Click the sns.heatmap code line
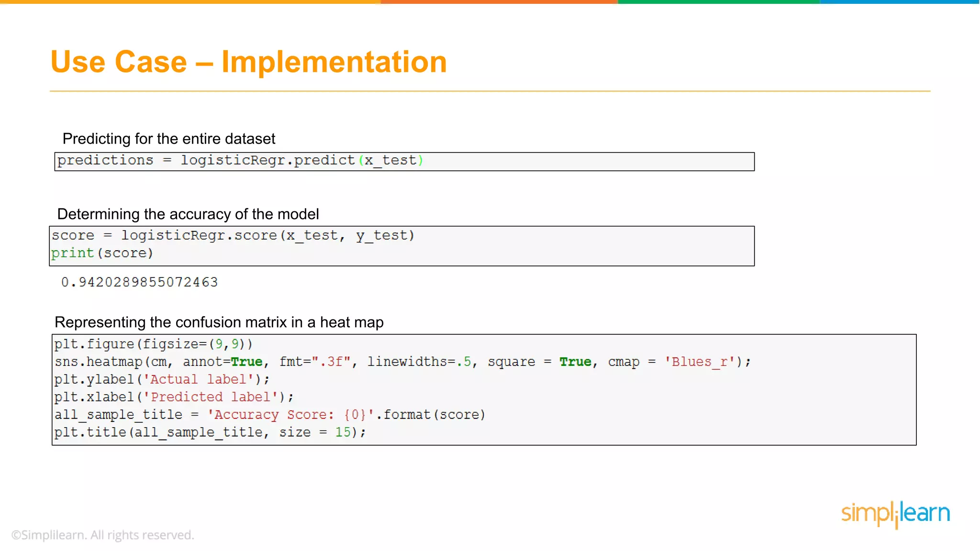Image resolution: width=980 pixels, height=551 pixels. (x=403, y=362)
